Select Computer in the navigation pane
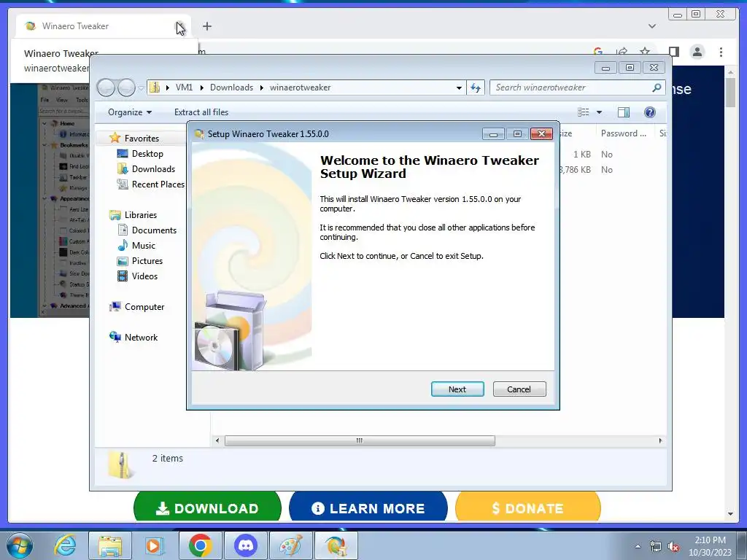Screen dimensions: 747x560 click(144, 307)
